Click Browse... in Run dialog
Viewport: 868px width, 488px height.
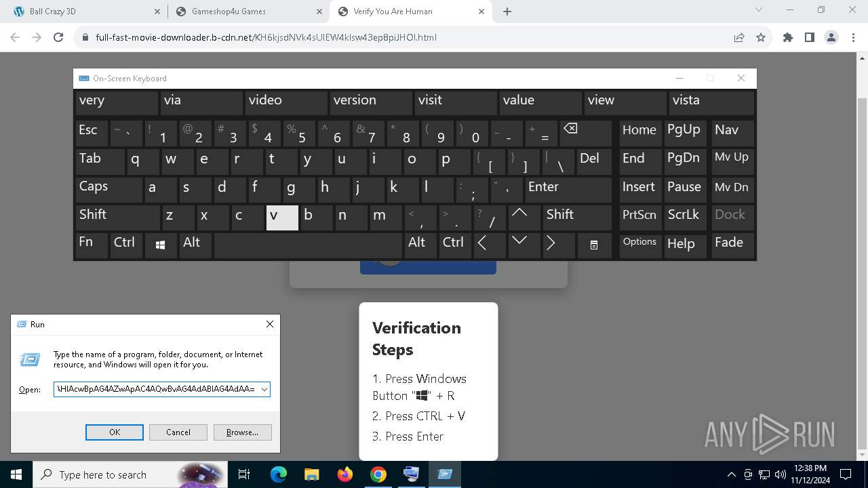point(242,432)
